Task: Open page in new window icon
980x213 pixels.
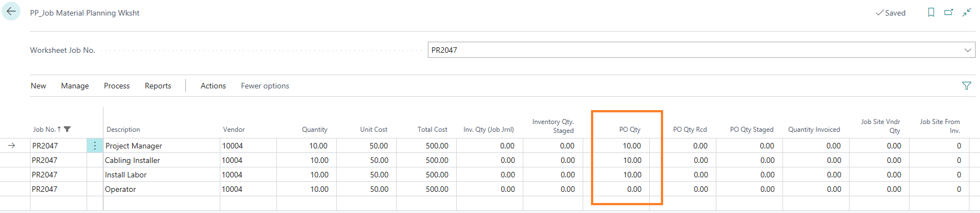Action: pyautogui.click(x=949, y=12)
